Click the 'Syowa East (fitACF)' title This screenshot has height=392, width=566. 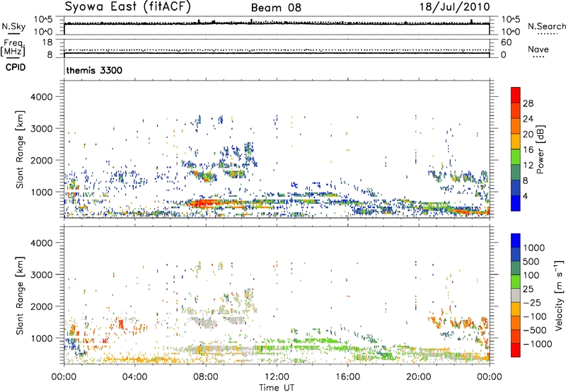point(127,6)
